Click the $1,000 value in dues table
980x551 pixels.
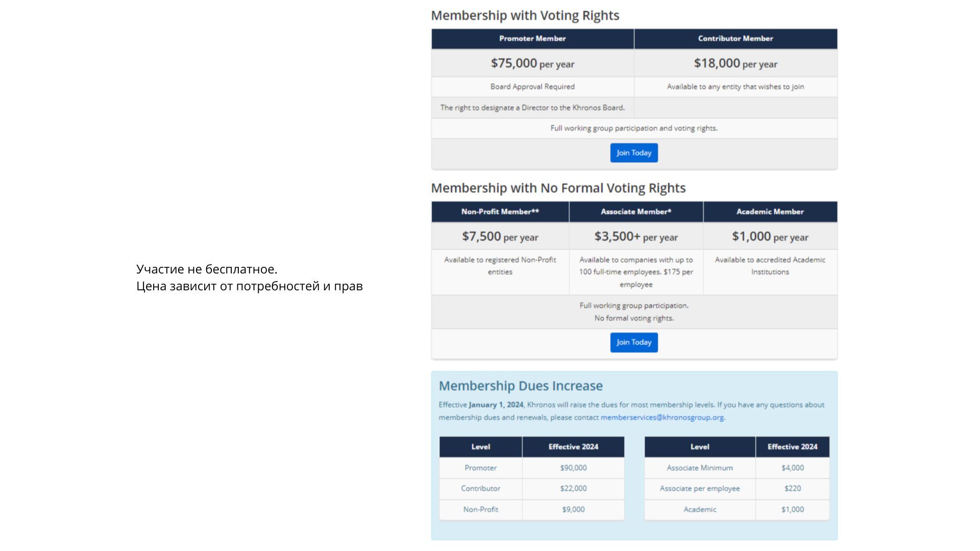pyautogui.click(x=793, y=509)
